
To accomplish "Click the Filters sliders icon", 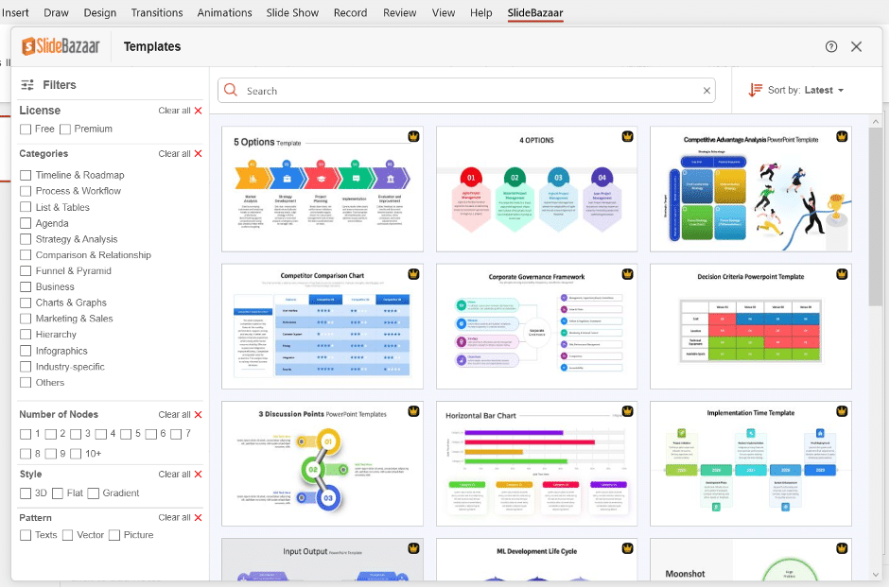I will [x=27, y=85].
